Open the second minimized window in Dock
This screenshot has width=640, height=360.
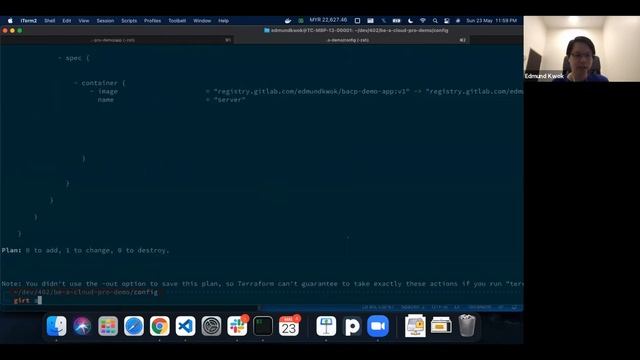[441, 326]
